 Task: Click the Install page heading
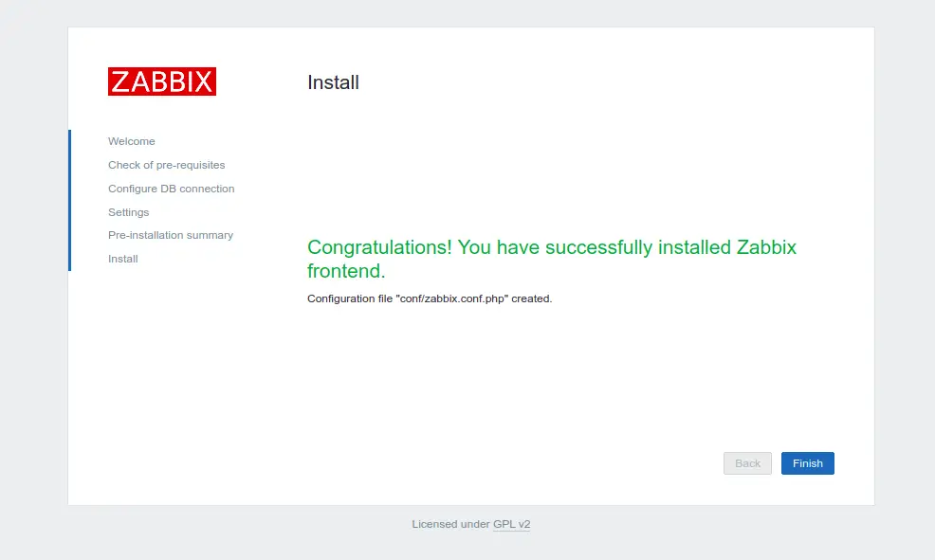333,82
